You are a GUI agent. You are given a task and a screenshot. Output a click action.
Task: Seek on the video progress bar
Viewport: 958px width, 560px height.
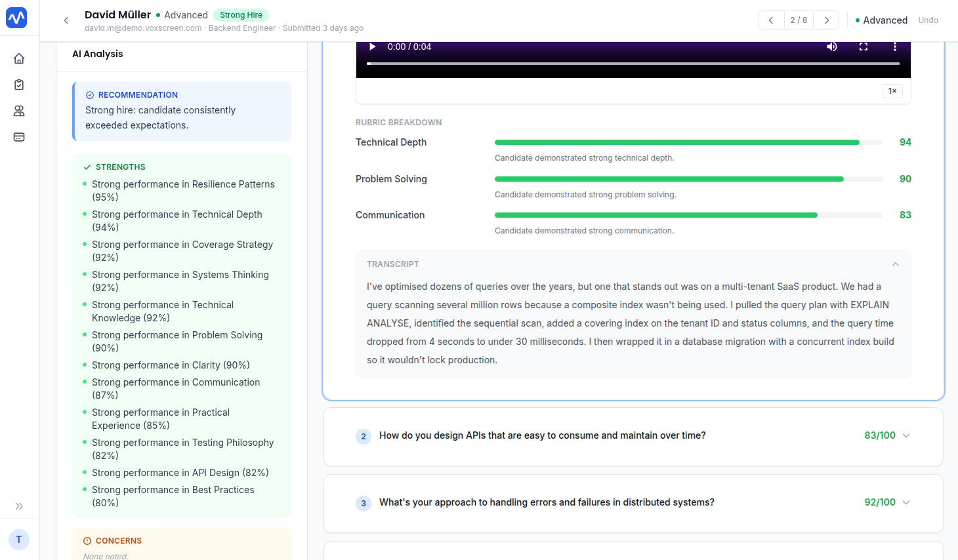(633, 64)
